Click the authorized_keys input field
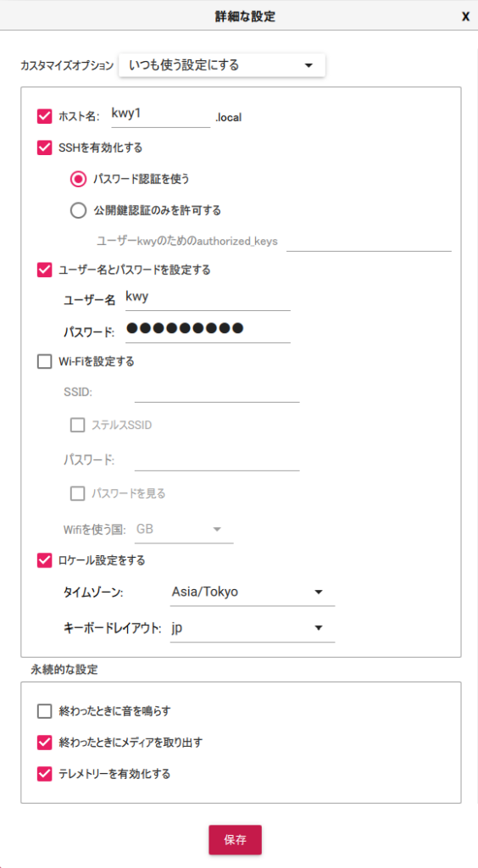The image size is (478, 868). click(369, 242)
